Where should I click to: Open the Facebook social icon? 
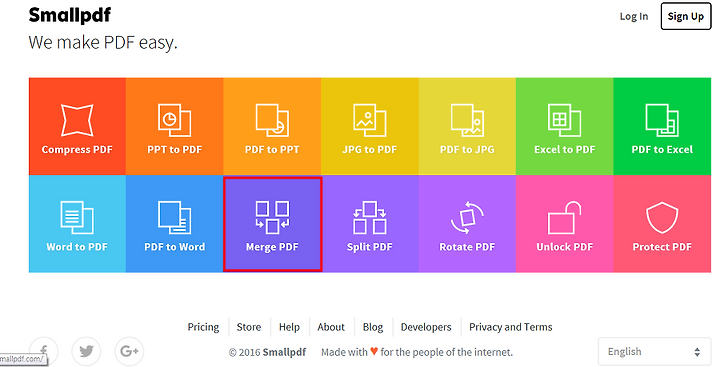[44, 351]
